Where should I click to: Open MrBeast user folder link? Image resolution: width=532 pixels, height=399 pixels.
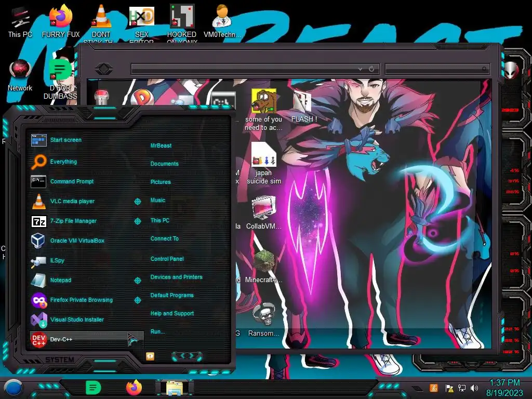click(x=161, y=145)
